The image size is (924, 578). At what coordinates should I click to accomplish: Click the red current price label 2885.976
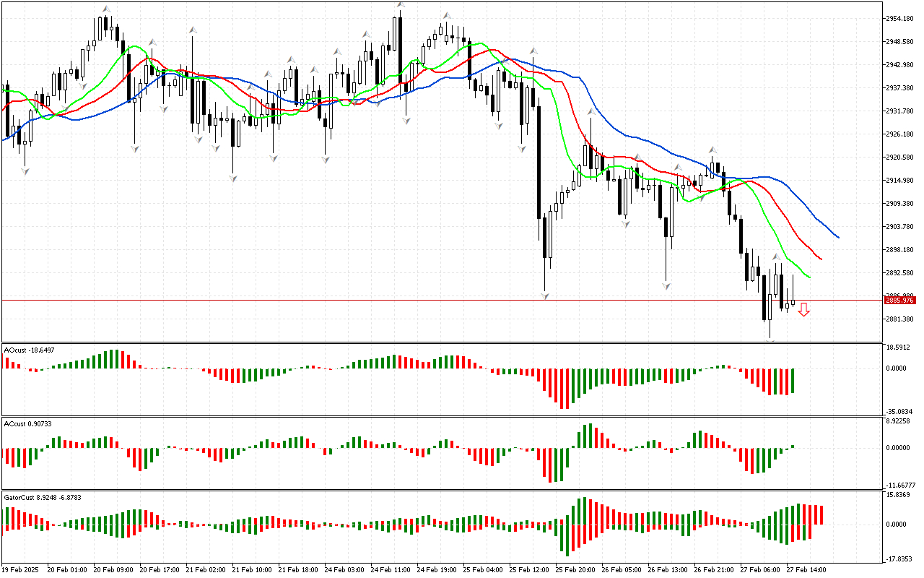click(899, 300)
